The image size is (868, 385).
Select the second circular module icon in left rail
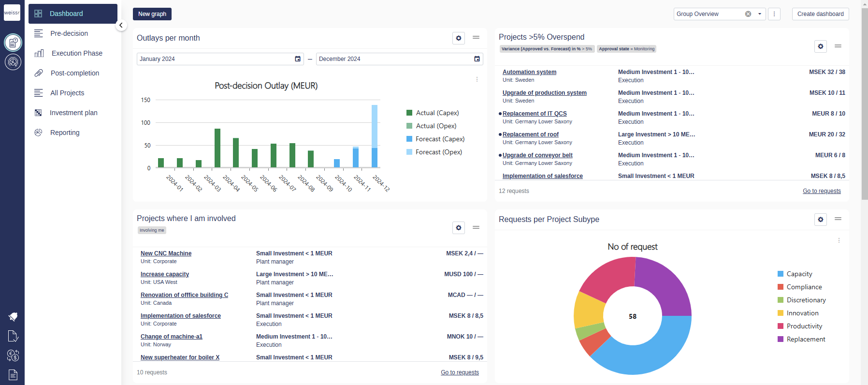(x=13, y=62)
